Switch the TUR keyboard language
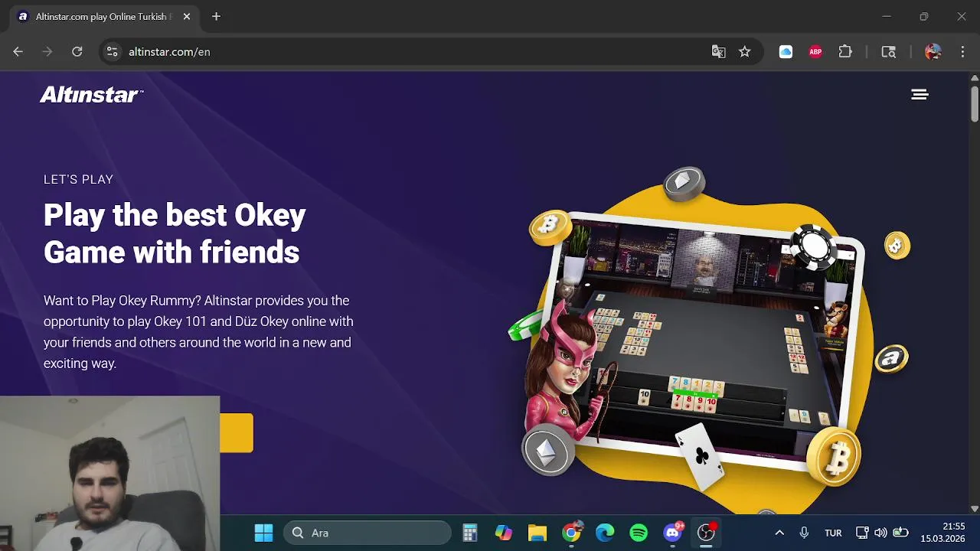Viewport: 980px width, 551px height. (x=833, y=533)
